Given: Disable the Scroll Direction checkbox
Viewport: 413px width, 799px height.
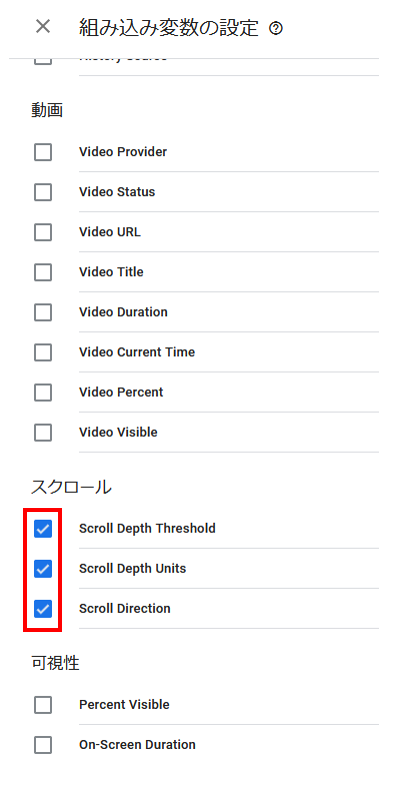Looking at the screenshot, I should (43, 608).
